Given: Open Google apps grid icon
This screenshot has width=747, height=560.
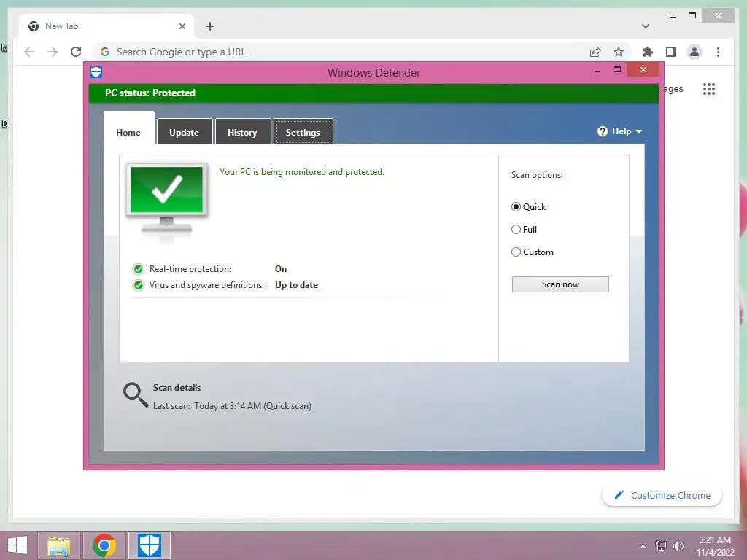Looking at the screenshot, I should (709, 89).
